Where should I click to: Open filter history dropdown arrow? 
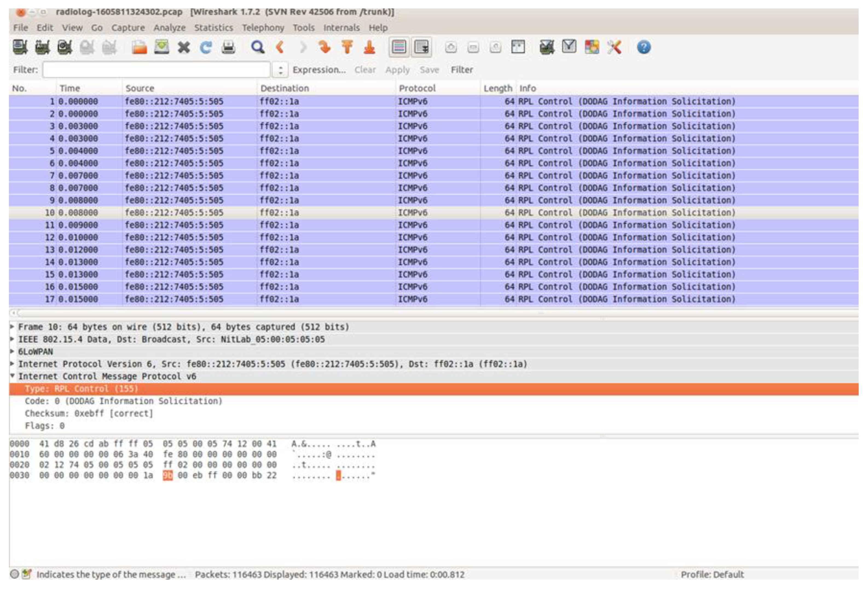coord(280,70)
